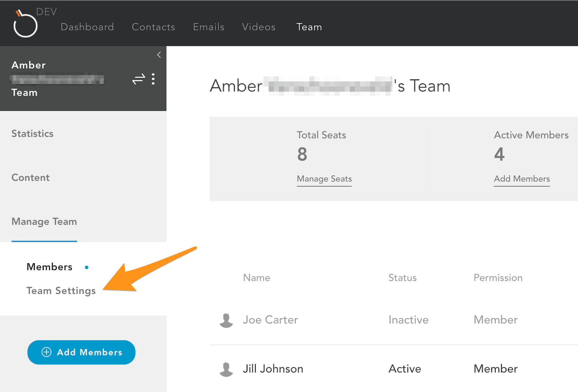The height and width of the screenshot is (392, 578).
Task: Open the Dashboard tab
Action: tap(87, 27)
